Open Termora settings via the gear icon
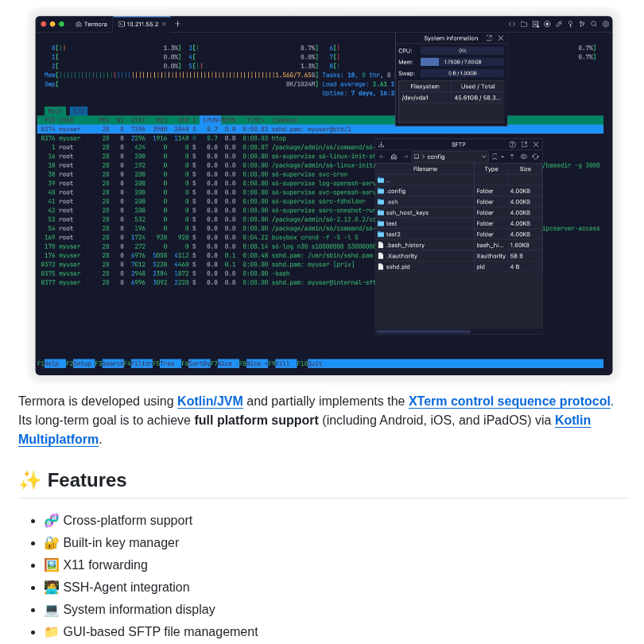Image resolution: width=644 pixels, height=644 pixels. pos(606,24)
